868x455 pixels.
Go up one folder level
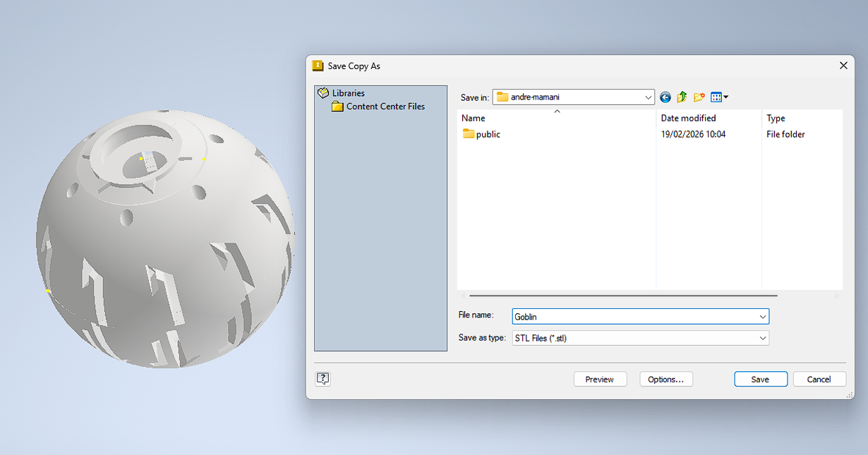coord(682,97)
